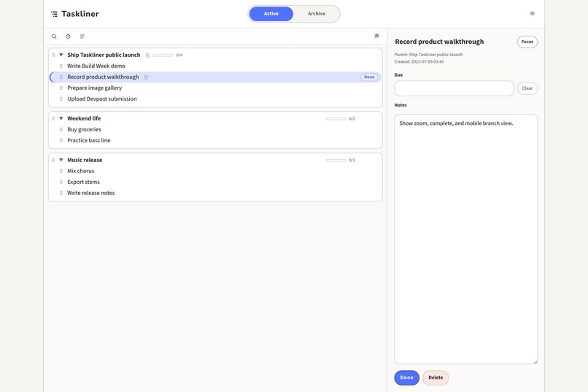Image resolution: width=588 pixels, height=392 pixels.
Task: Open the task search magnifier icon
Action: pos(54,36)
